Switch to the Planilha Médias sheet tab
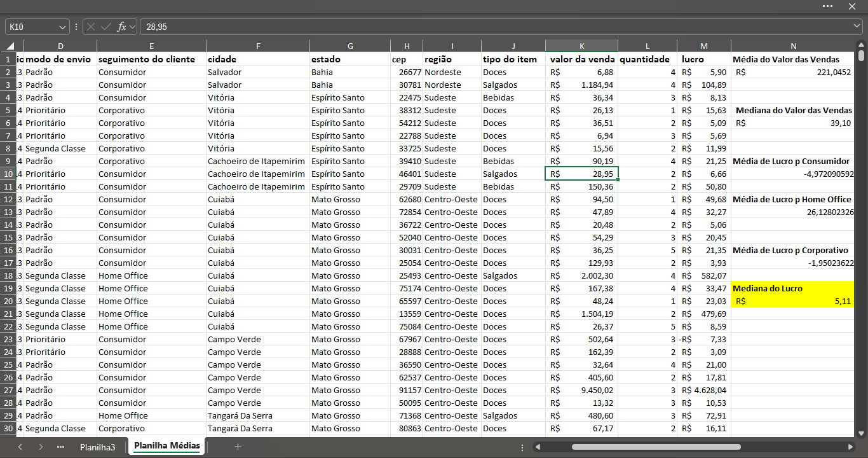868x458 pixels. pyautogui.click(x=166, y=447)
